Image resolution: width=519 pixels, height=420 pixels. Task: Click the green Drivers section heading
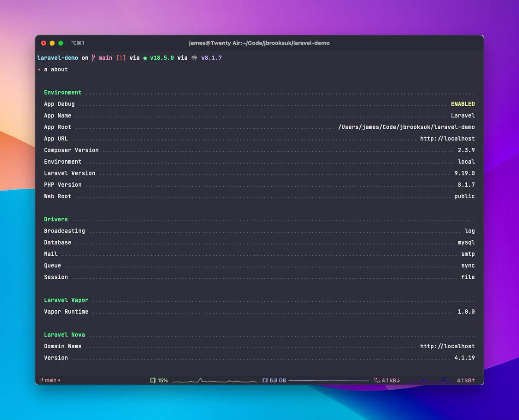pos(56,219)
